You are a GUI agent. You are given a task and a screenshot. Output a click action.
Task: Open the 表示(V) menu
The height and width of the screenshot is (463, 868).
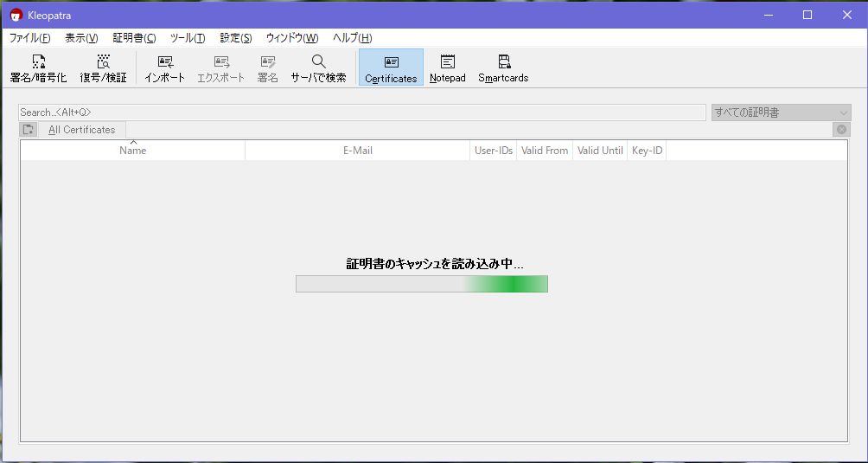pos(81,38)
